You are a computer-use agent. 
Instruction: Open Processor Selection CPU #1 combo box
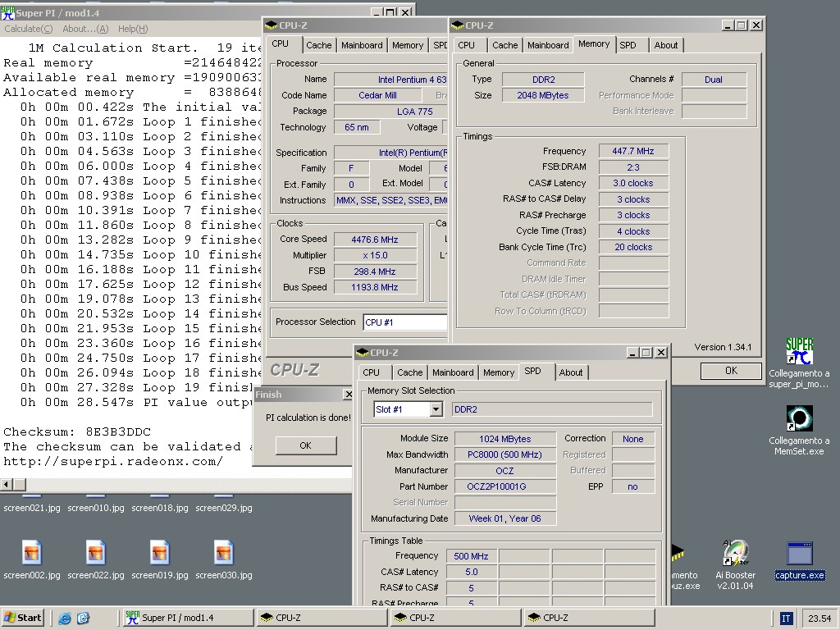coord(405,322)
